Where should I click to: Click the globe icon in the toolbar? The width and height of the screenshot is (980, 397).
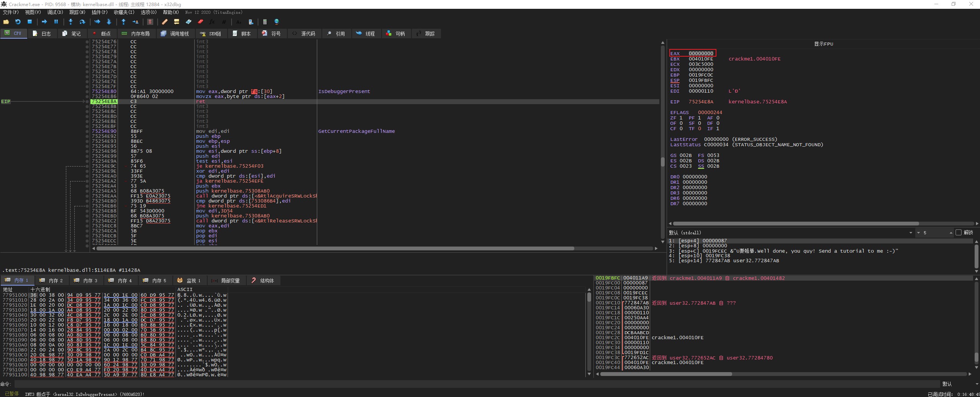pos(277,22)
